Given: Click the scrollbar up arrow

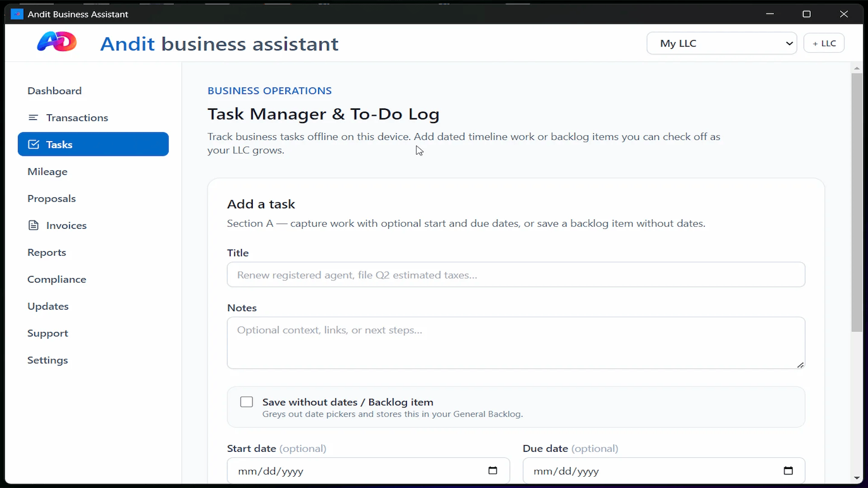Looking at the screenshot, I should 857,68.
